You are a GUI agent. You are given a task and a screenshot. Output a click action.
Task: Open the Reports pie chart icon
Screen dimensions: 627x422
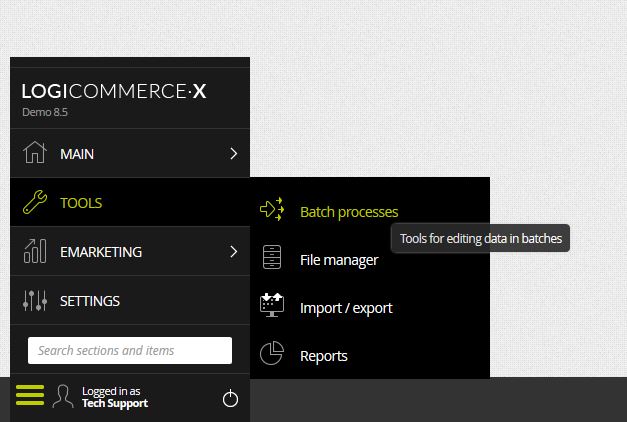pyautogui.click(x=272, y=353)
